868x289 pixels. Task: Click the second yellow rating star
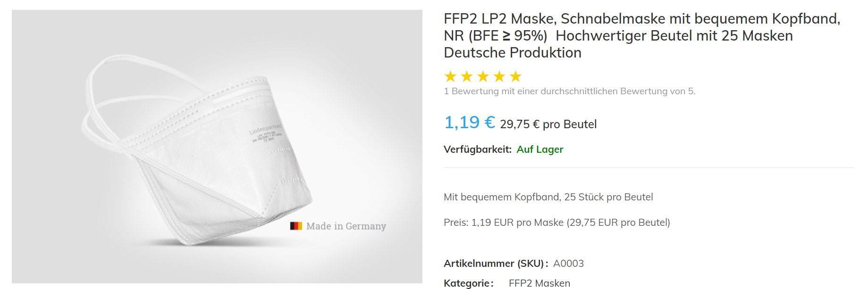point(467,76)
